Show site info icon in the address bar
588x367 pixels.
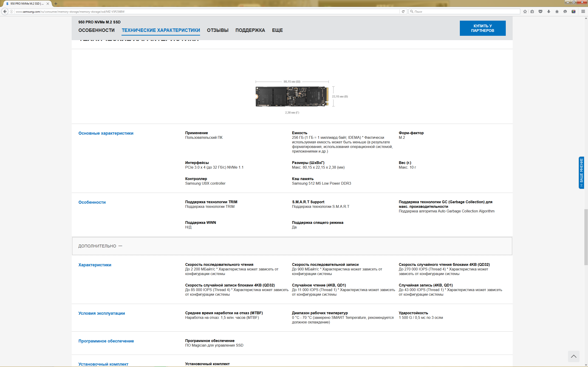tap(11, 11)
